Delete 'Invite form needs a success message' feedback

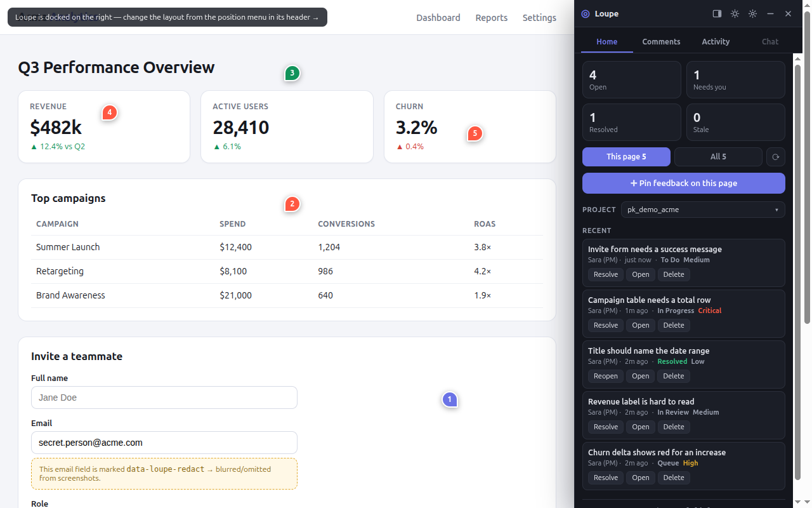(x=674, y=274)
